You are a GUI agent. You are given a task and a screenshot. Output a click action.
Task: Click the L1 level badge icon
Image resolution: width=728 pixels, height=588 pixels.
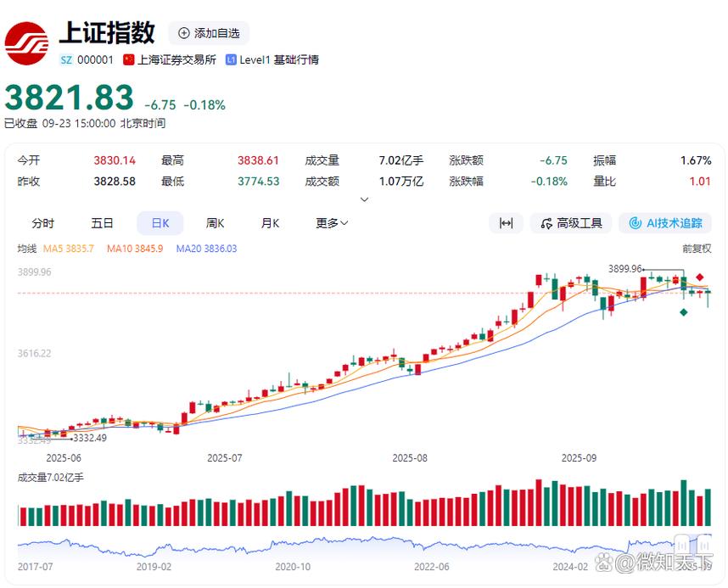231,60
